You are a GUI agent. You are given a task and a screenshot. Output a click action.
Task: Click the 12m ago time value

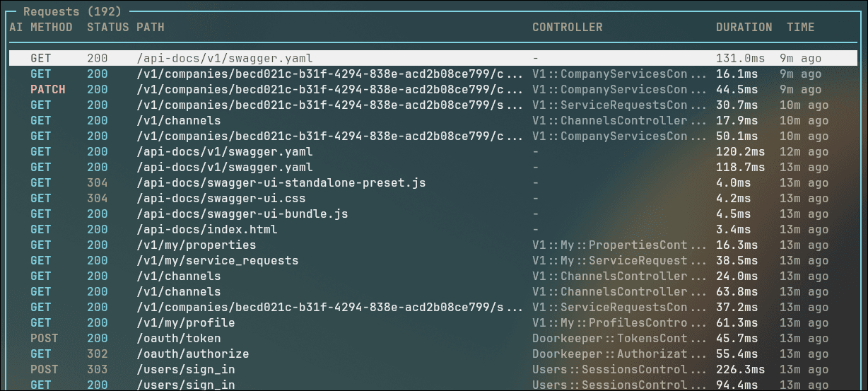point(804,152)
